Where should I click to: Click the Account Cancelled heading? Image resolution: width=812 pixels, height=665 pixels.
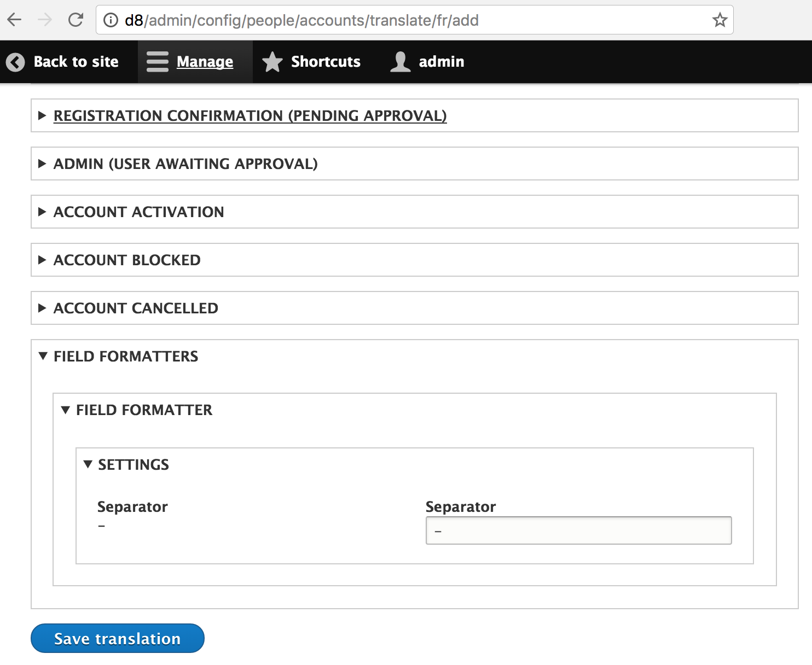[x=136, y=308]
